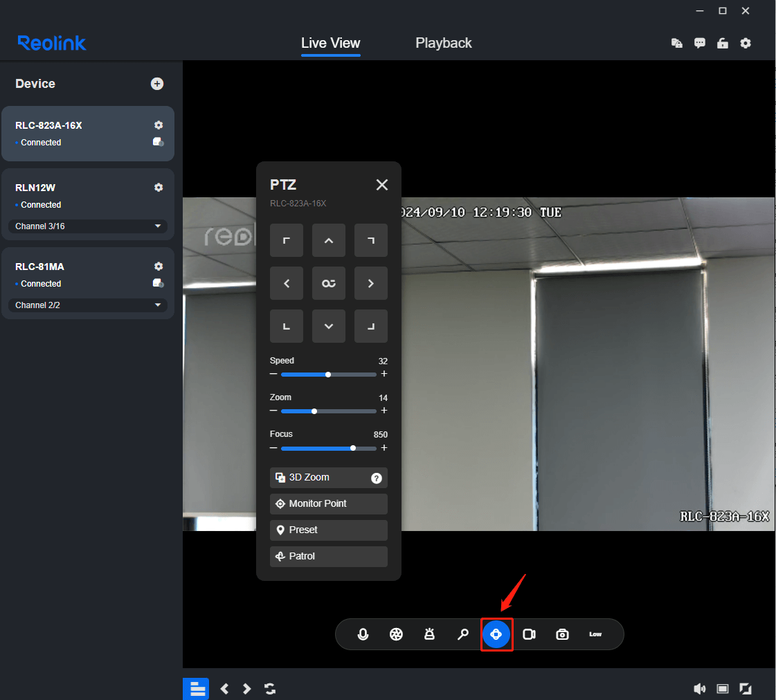Decrease Focus with minus
The width and height of the screenshot is (776, 700).
click(x=273, y=448)
